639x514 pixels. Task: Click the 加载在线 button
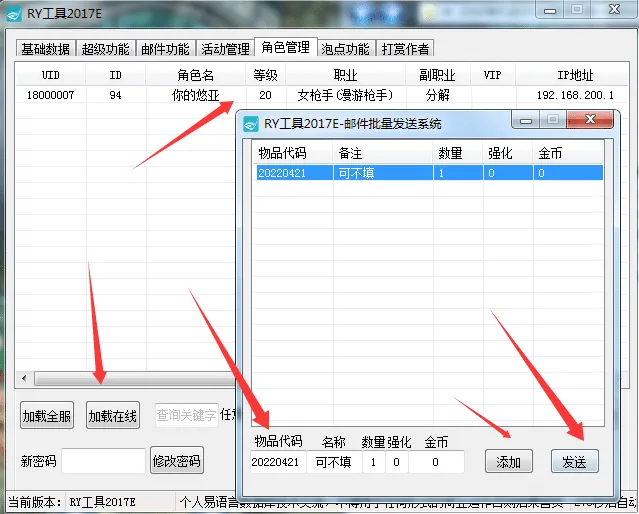click(113, 416)
